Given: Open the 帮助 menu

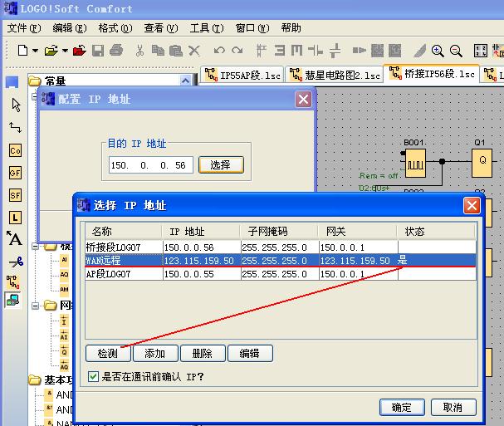Looking at the screenshot, I should (291, 28).
